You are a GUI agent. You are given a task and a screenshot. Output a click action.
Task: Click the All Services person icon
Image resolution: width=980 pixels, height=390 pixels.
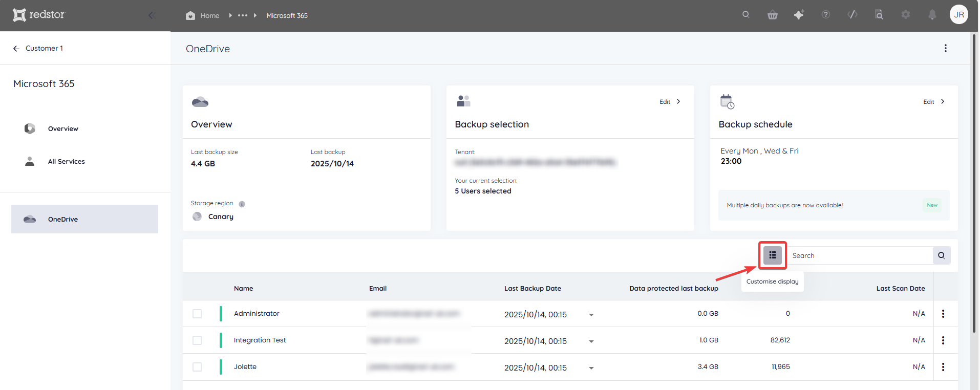pos(30,161)
